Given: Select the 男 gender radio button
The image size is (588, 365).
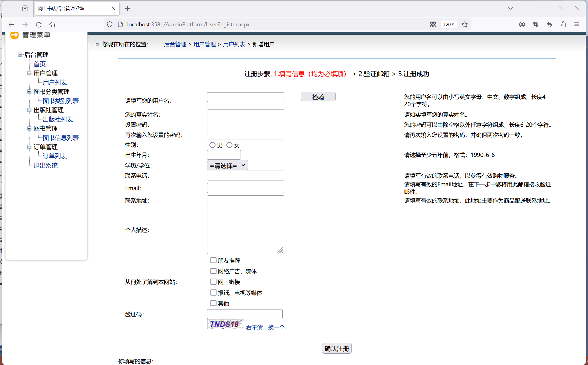Looking at the screenshot, I should 212,145.
